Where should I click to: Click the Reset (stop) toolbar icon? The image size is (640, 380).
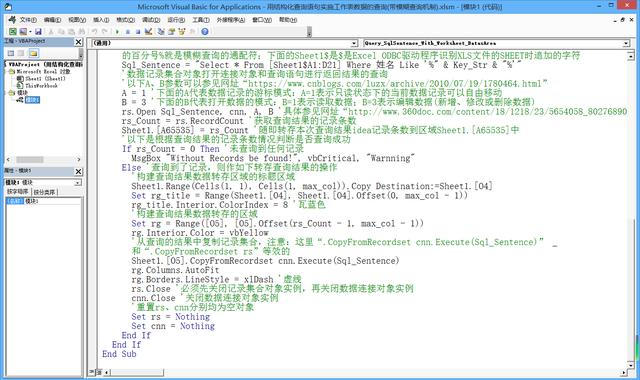(x=138, y=31)
